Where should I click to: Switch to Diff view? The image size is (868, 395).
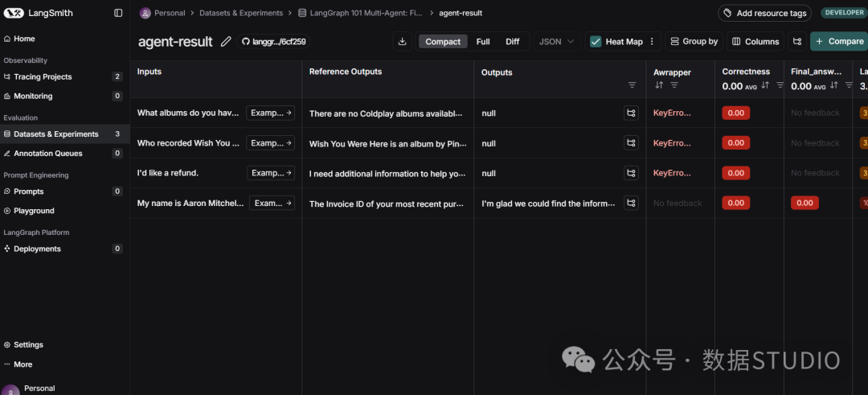tap(513, 42)
